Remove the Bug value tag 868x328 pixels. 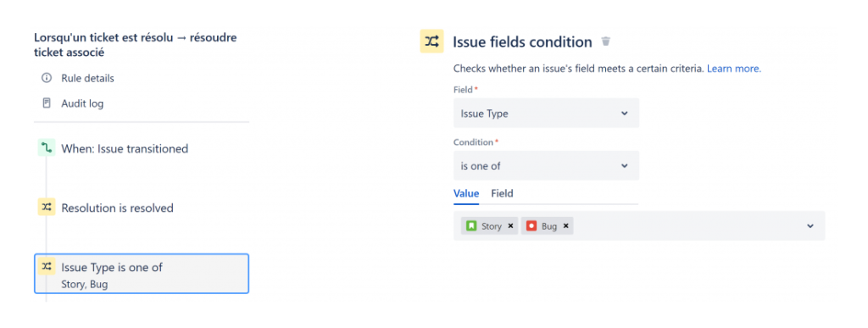(565, 225)
